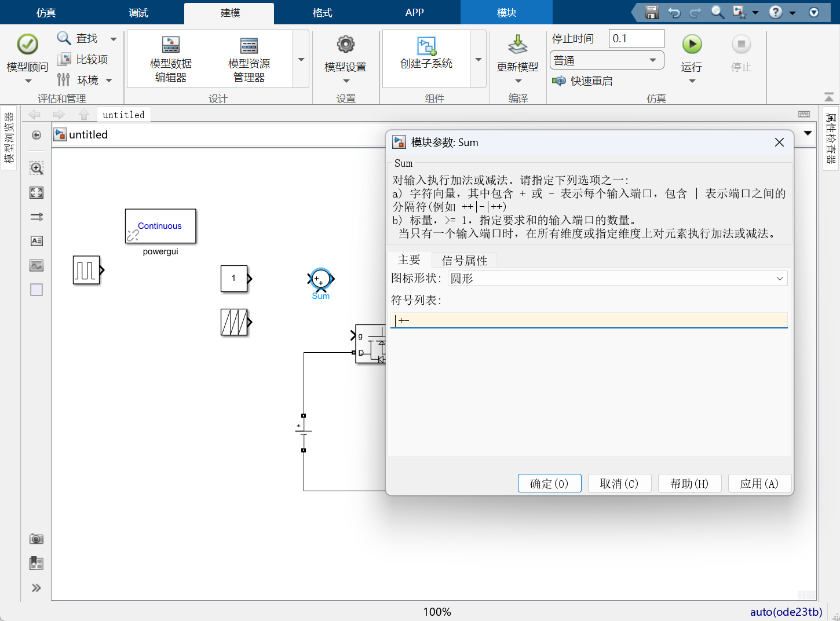
Task: Click the Undo arrow icon
Action: point(674,12)
